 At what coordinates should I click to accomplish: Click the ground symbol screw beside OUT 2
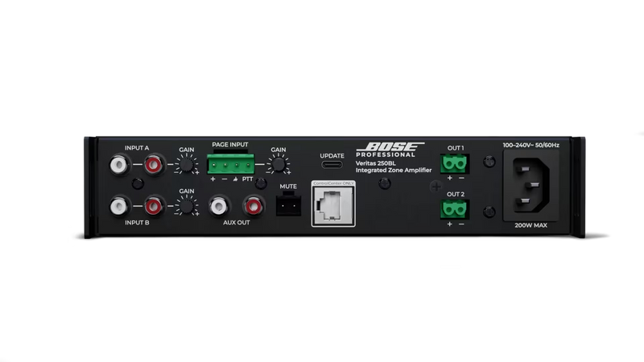pyautogui.click(x=436, y=187)
